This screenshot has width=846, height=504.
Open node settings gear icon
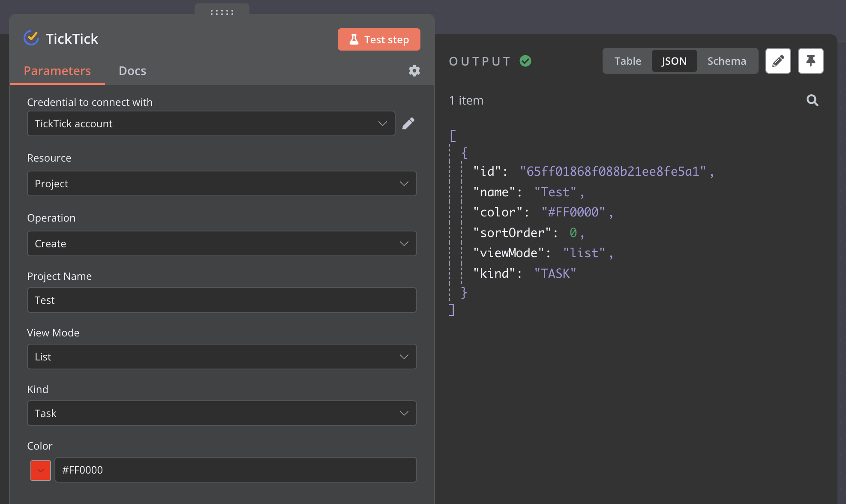pyautogui.click(x=414, y=71)
